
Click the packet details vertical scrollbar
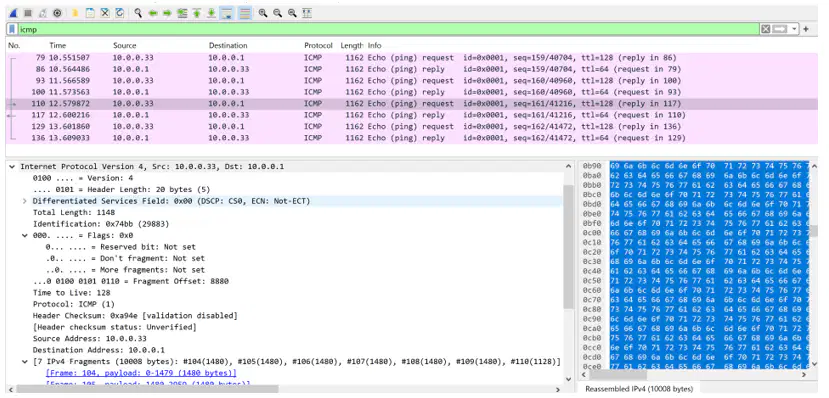point(568,246)
